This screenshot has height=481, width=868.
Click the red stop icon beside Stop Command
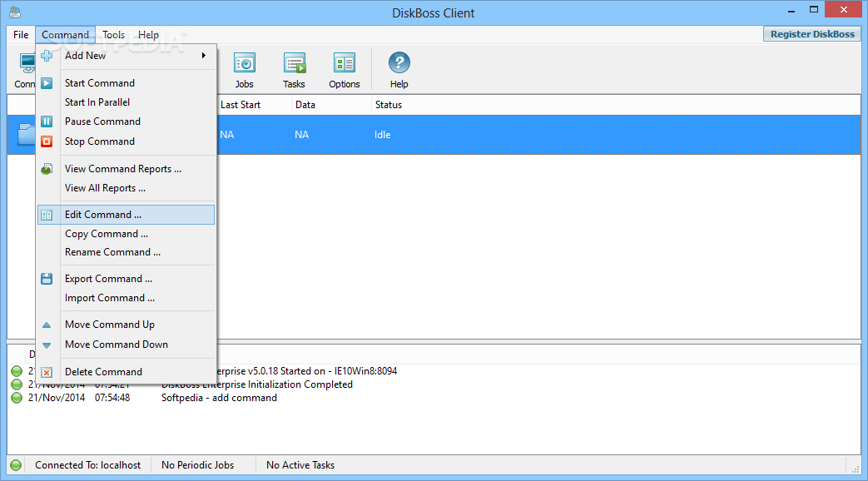47,141
